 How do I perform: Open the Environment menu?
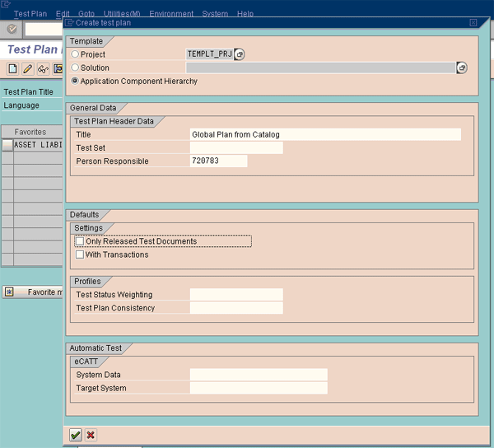pos(171,14)
